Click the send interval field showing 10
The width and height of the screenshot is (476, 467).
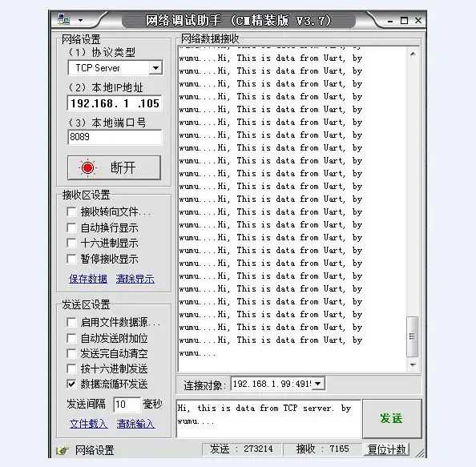(x=127, y=405)
